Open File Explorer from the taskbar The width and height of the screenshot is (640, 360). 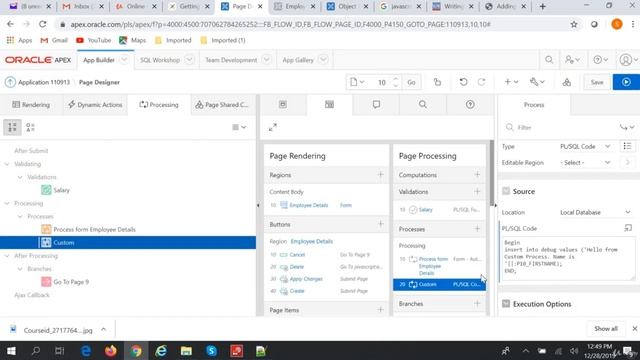coord(186,351)
